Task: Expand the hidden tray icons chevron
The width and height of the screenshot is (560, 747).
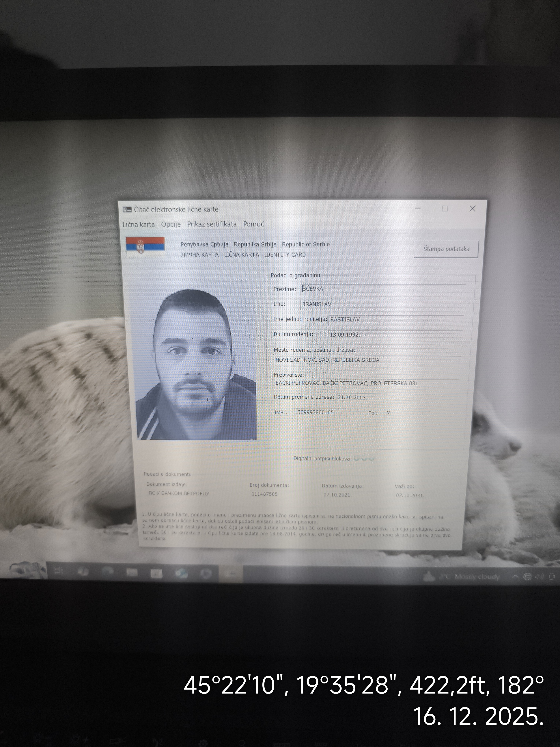Action: click(516, 577)
